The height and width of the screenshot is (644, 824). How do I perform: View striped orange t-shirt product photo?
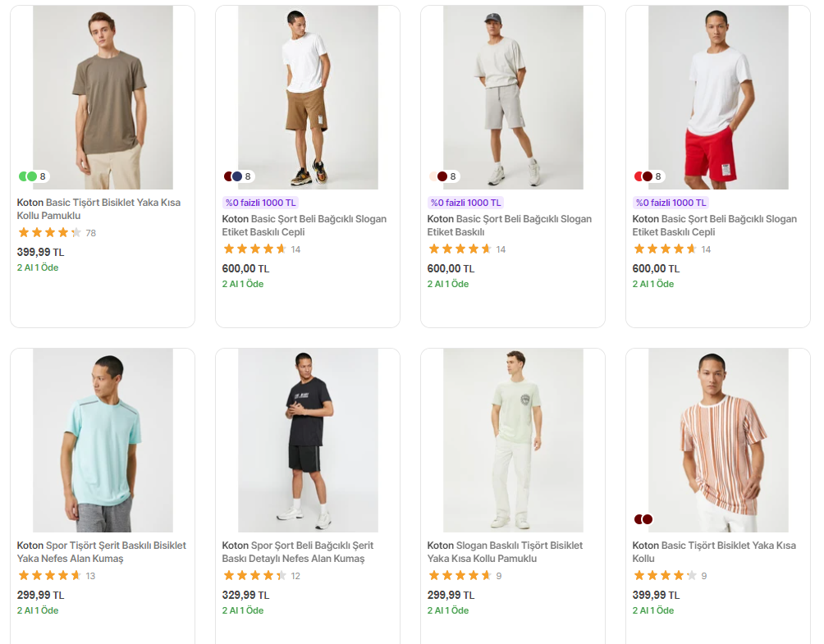click(718, 441)
